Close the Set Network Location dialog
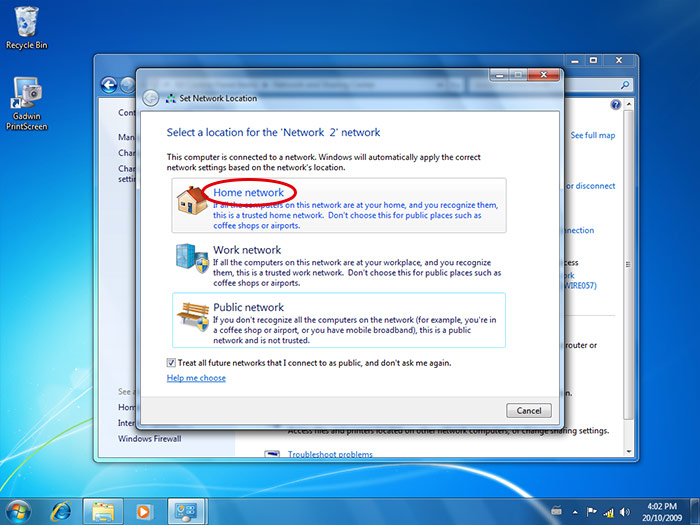This screenshot has height=525, width=700. 543,75
